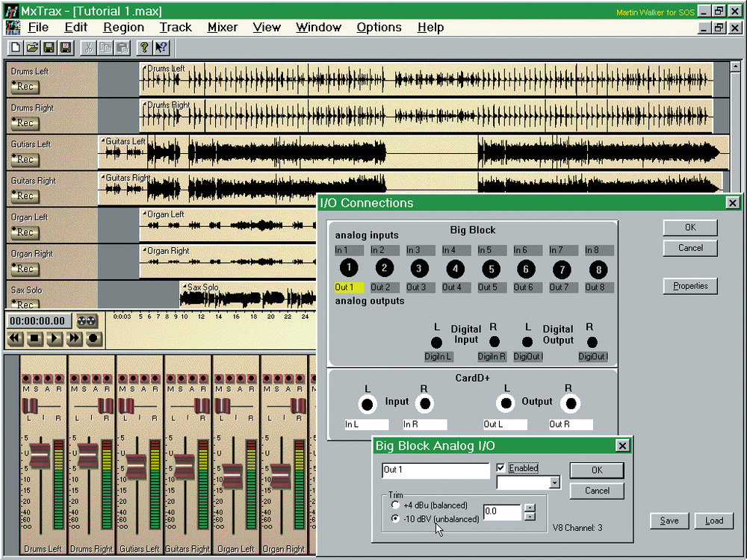Click analog connector number 5 in Big Block
This screenshot has width=747, height=560.
point(491,269)
